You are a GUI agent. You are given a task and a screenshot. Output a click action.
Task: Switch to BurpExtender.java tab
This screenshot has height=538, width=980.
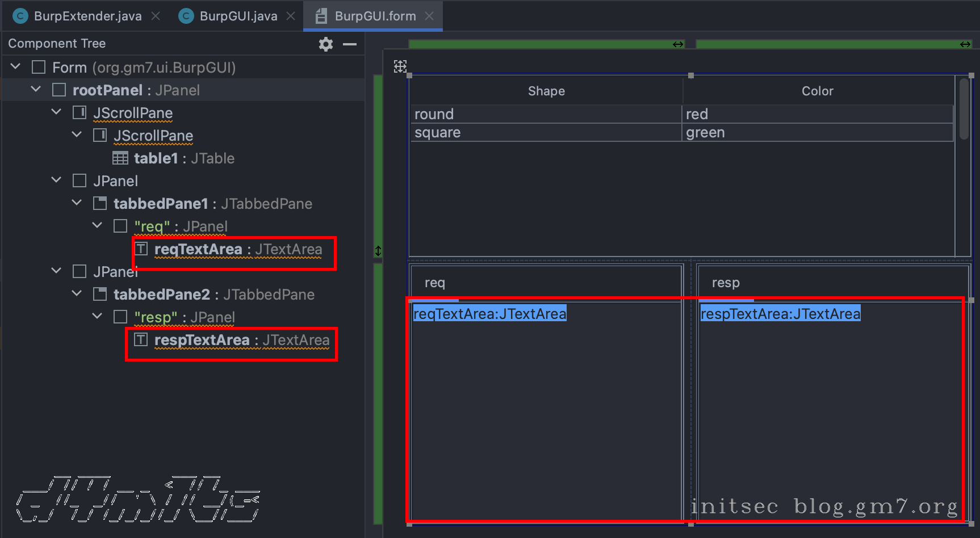pyautogui.click(x=87, y=16)
